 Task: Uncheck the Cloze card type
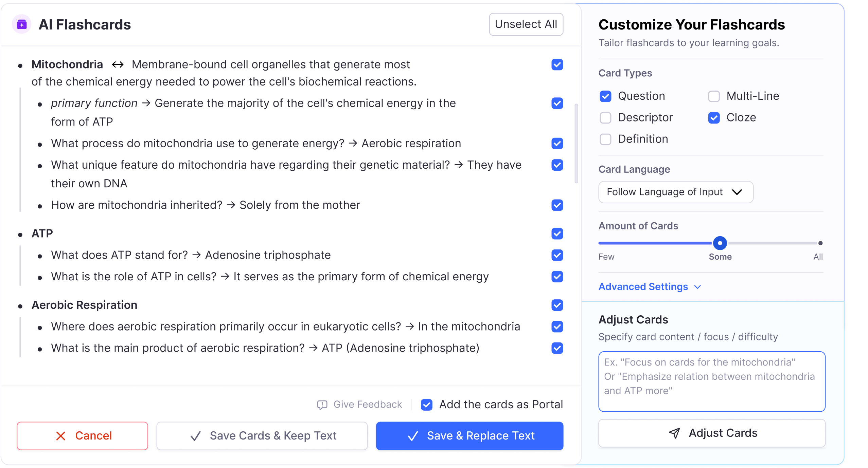coord(714,118)
